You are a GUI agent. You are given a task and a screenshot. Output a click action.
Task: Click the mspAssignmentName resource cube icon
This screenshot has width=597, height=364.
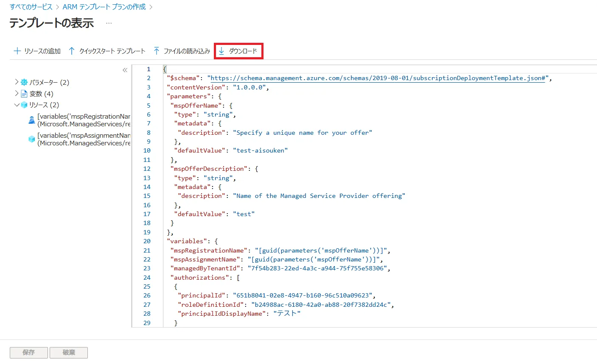(32, 139)
